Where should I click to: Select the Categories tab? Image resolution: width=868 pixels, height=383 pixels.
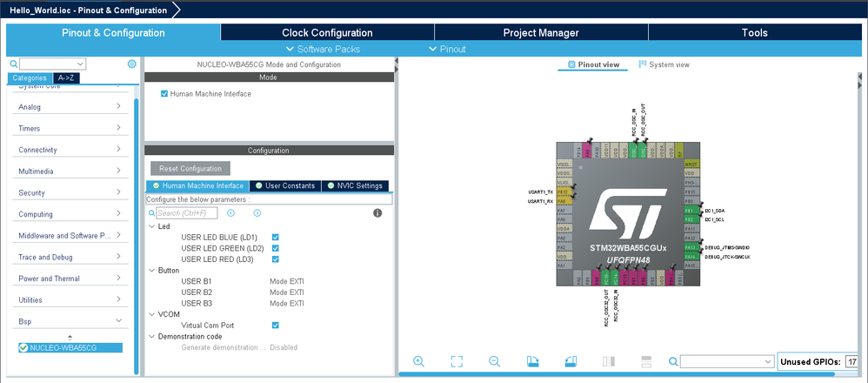[30, 78]
